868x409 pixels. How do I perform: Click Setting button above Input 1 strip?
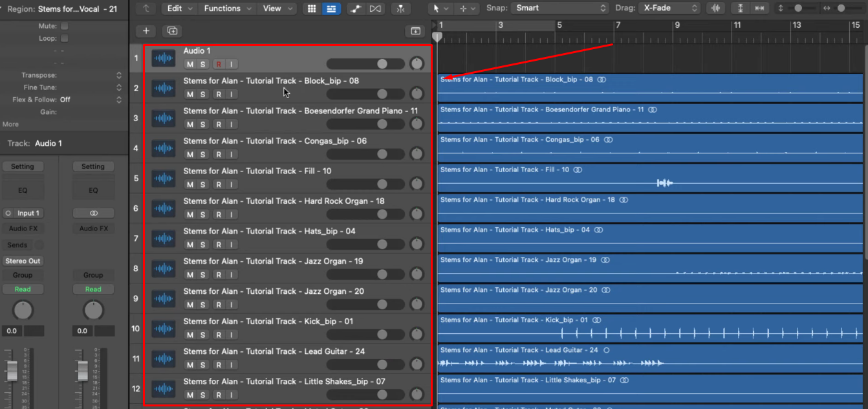[x=23, y=166]
